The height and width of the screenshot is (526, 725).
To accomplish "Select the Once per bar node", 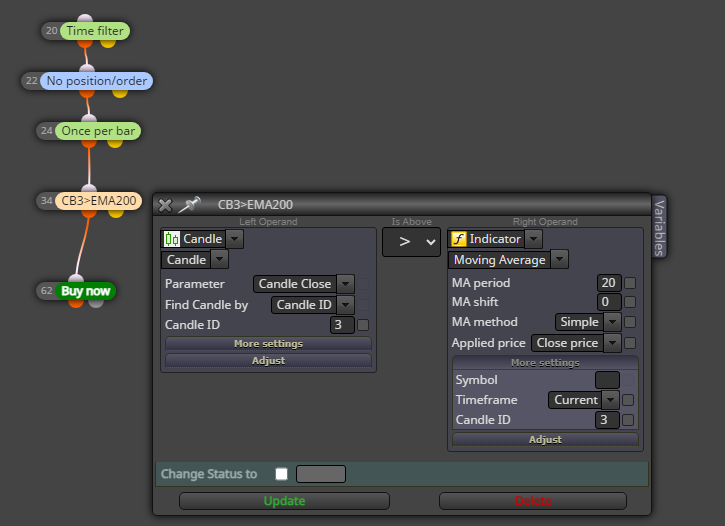I will point(98,131).
